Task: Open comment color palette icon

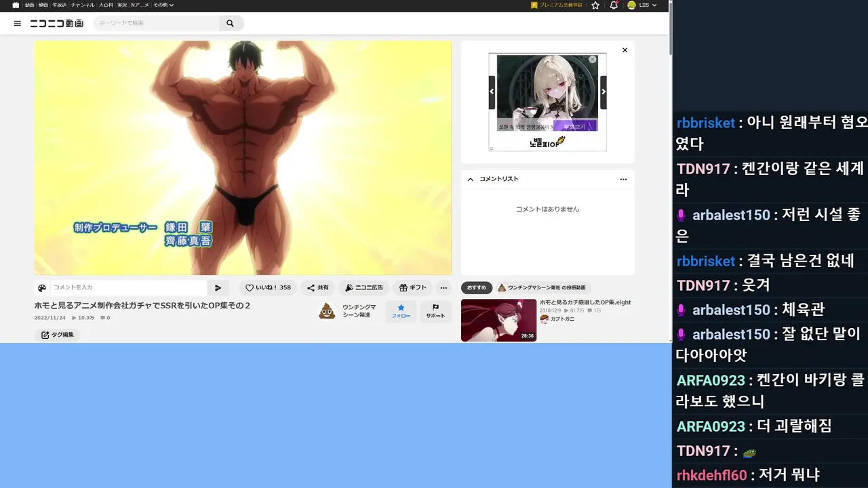Action: [42, 288]
